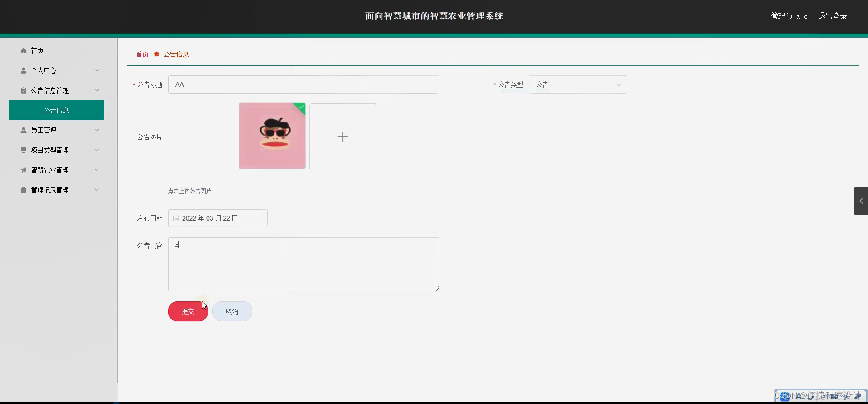Click the briefcase icon beside 管理记录管理
This screenshot has width=868, height=404.
tap(24, 190)
